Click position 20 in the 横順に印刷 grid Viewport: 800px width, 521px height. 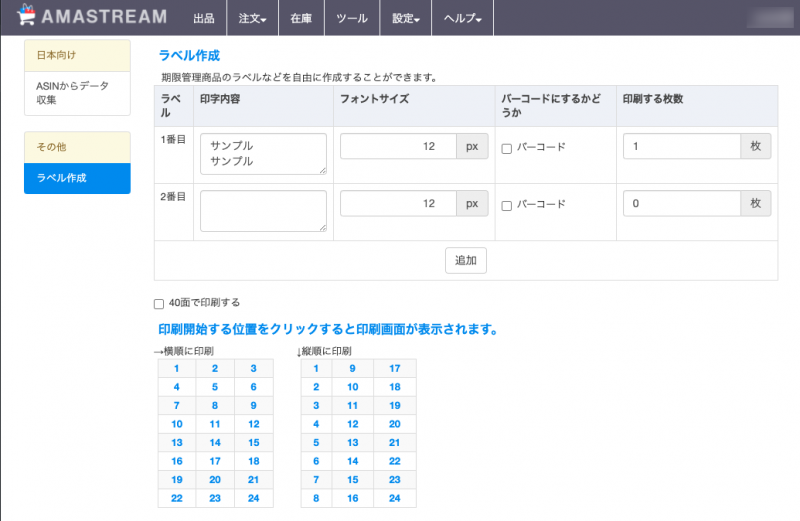tap(215, 480)
